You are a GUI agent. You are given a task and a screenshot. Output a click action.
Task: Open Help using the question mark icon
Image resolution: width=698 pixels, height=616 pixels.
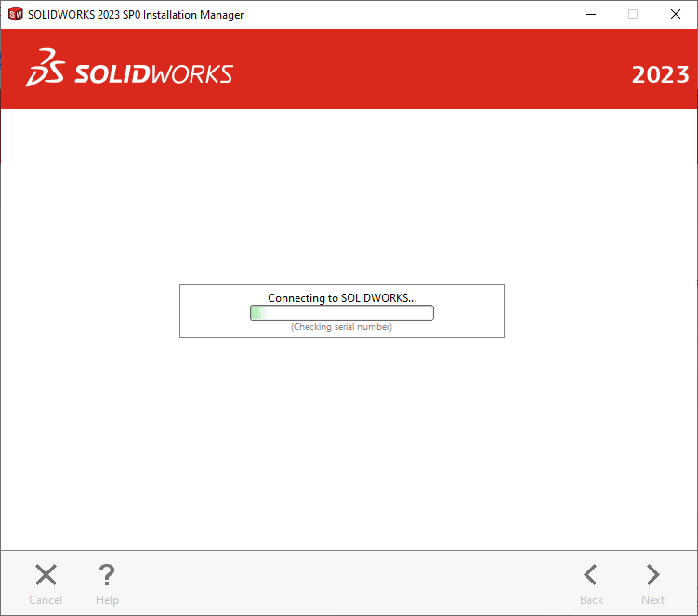click(x=107, y=574)
